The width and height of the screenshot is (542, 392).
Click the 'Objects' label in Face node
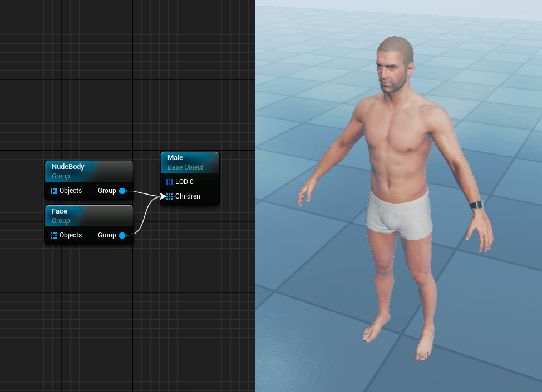point(71,235)
